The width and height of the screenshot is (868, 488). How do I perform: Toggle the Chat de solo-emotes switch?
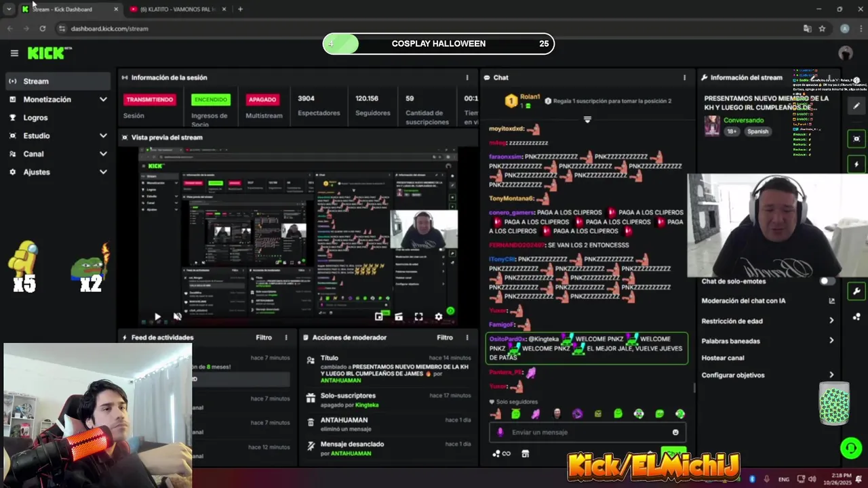827,281
